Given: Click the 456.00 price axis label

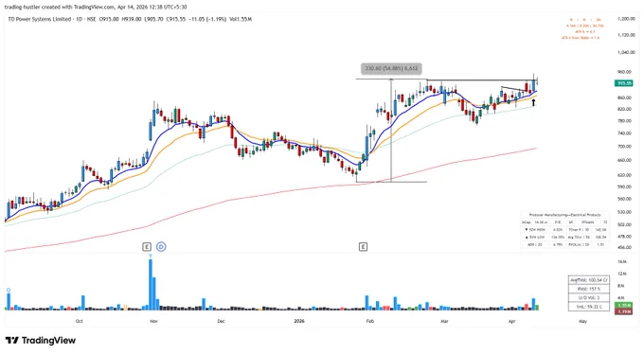Looking at the screenshot, I should click(x=624, y=247).
